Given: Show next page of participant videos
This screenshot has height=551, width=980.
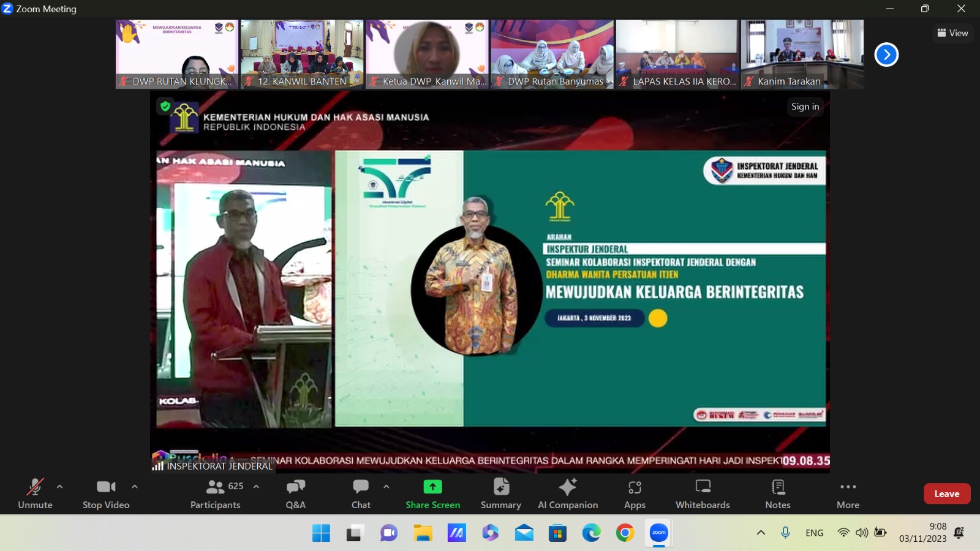Looking at the screenshot, I should pos(886,54).
